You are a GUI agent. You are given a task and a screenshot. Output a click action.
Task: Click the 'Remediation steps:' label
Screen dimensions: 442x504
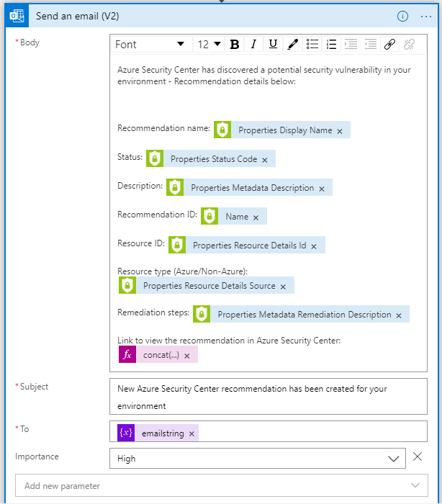[153, 312]
